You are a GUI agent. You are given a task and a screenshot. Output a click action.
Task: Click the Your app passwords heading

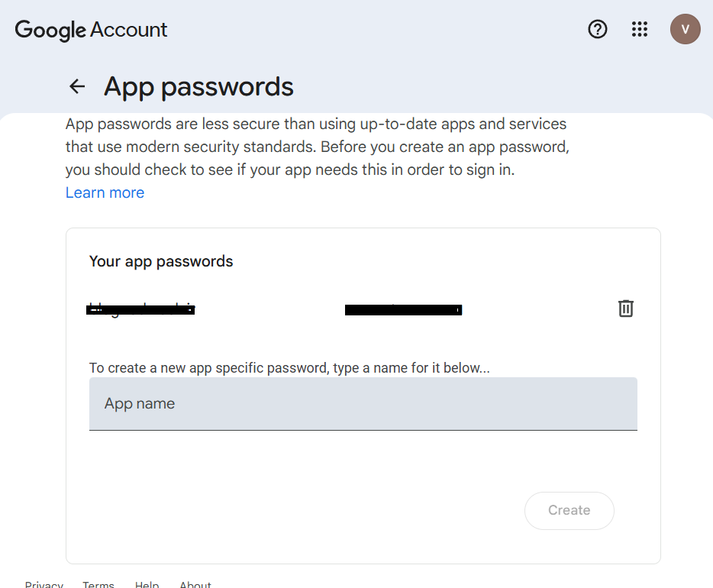(161, 261)
